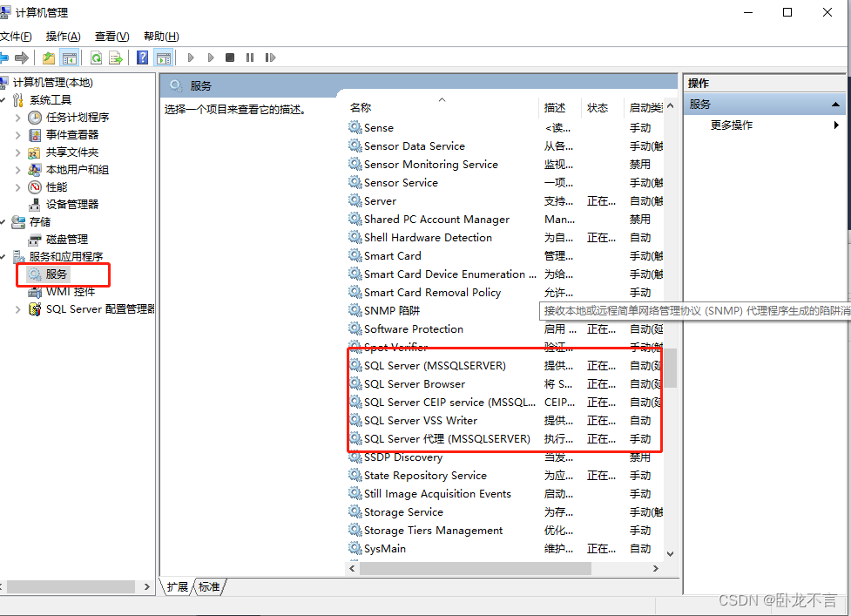This screenshot has width=851, height=616.
Task: Refresh the services list
Action: point(96,58)
